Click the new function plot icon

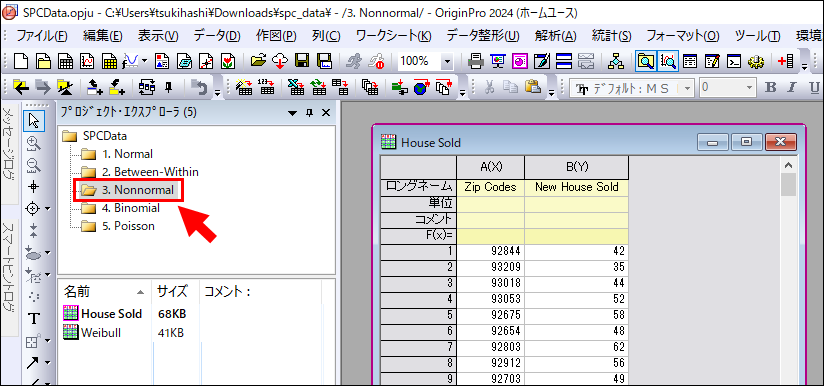(131, 61)
